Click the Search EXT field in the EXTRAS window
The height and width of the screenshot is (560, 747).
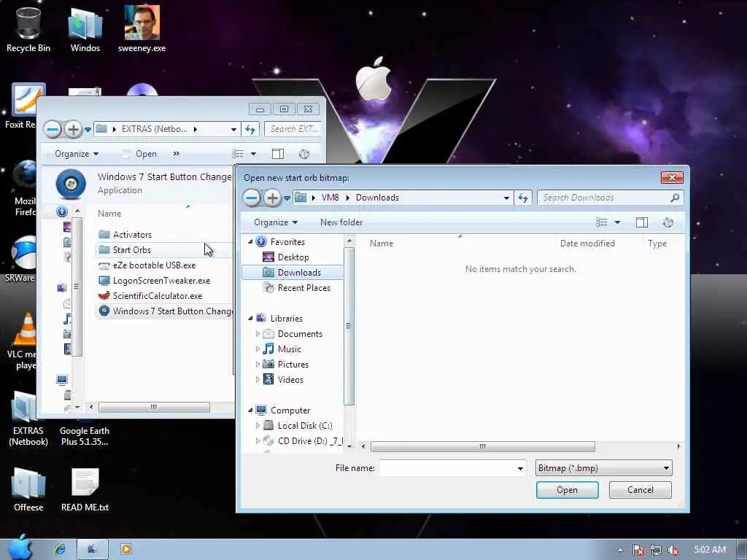click(x=292, y=129)
